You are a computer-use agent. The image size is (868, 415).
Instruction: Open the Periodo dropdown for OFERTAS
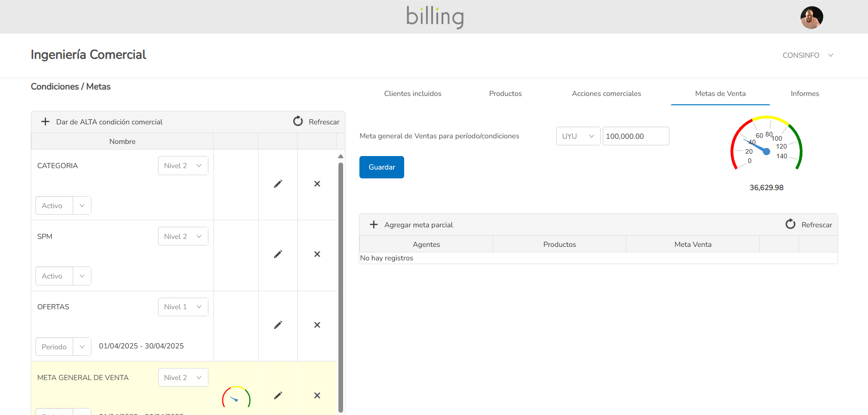tap(63, 347)
